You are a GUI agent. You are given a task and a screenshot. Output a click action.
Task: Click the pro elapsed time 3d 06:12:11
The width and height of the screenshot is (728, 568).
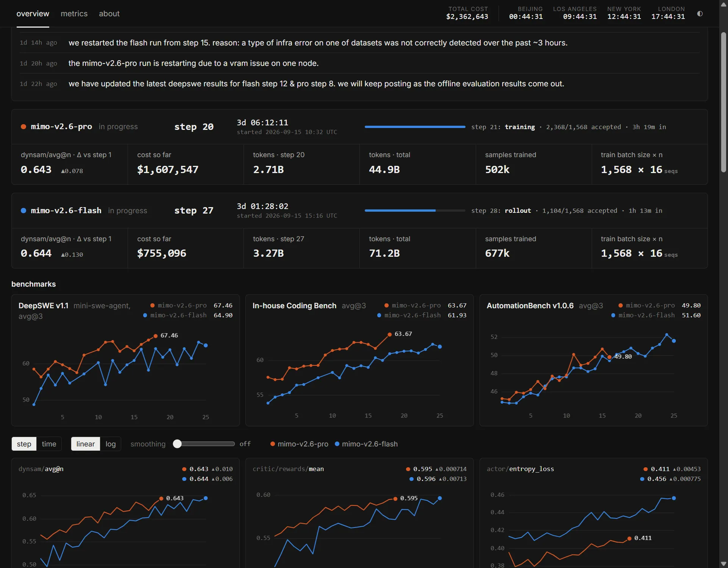262,123
